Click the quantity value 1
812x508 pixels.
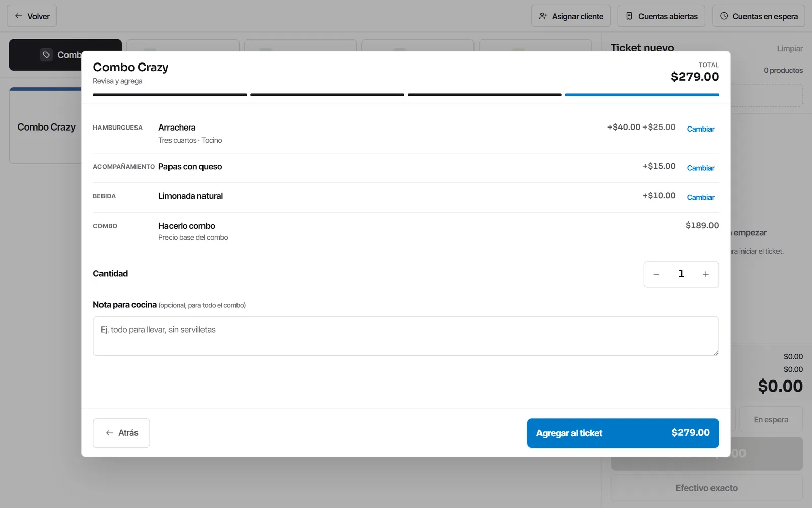[x=681, y=274]
